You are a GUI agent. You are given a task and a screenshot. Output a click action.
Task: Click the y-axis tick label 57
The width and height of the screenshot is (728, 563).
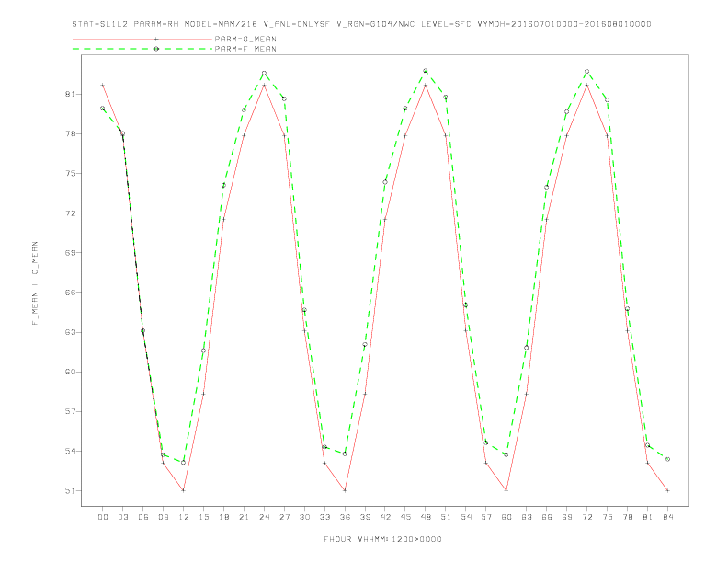70,411
